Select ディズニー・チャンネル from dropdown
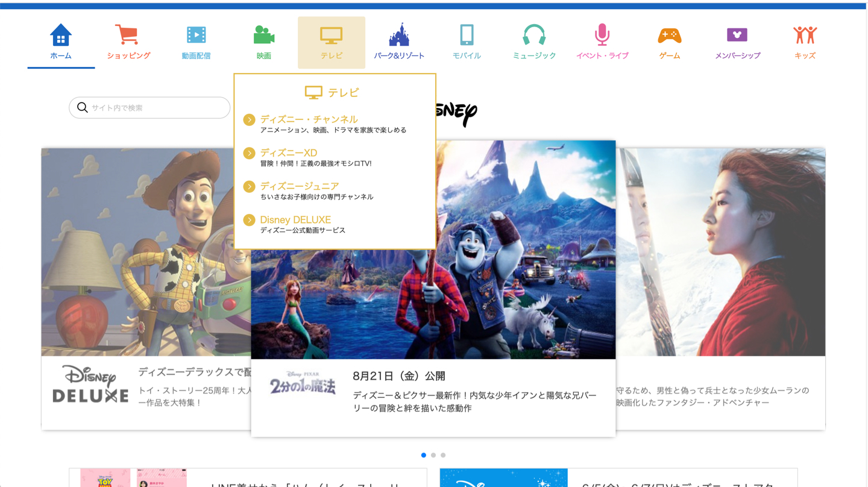 click(309, 119)
